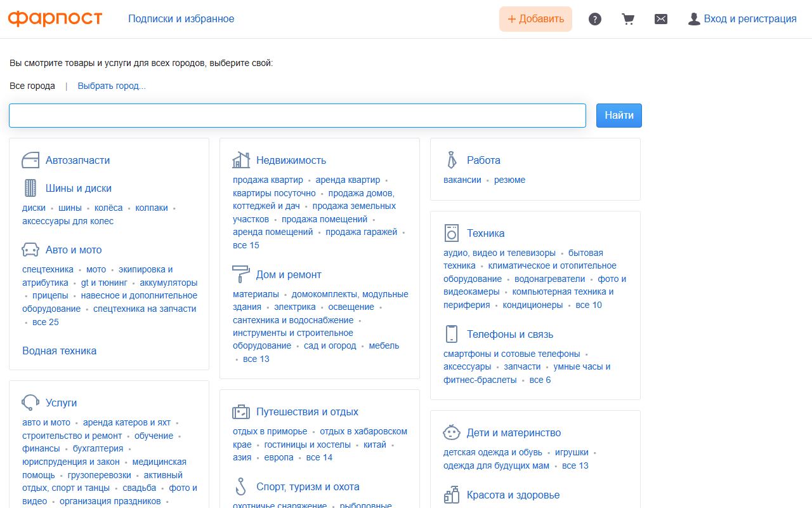This screenshot has height=508, width=812.
Task: Click the tire icon next to Шины и диски
Action: click(x=30, y=188)
